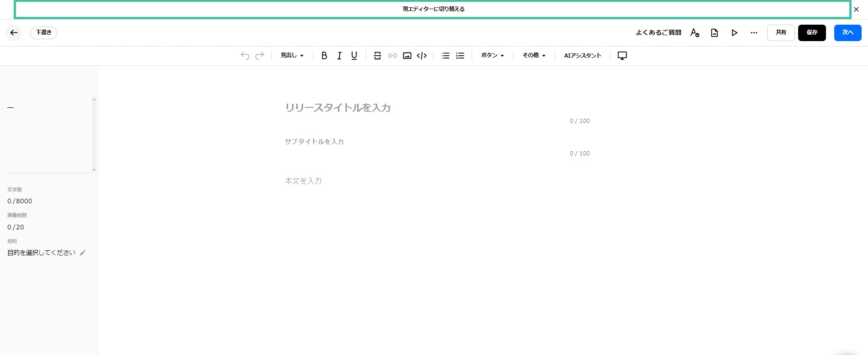This screenshot has width=868, height=355.
Task: Open AIアシスタント
Action: (583, 55)
